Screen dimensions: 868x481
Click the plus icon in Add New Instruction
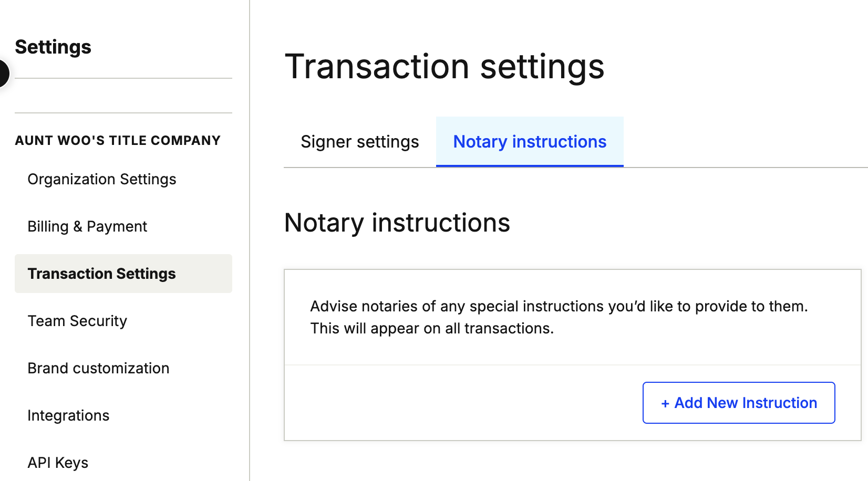click(x=665, y=403)
